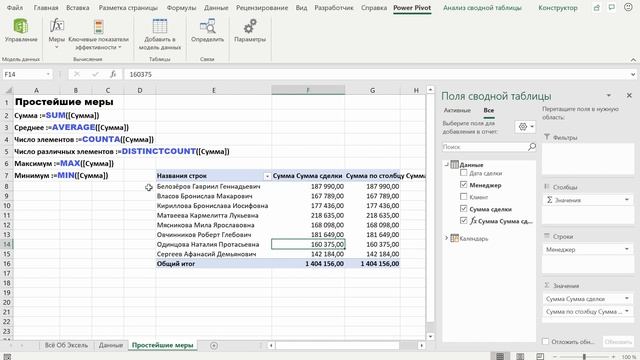Click the cancel X in formula bar

[x=77, y=74]
